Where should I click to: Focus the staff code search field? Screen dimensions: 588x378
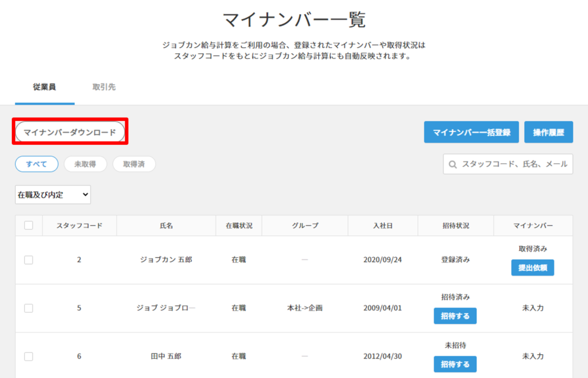(514, 164)
